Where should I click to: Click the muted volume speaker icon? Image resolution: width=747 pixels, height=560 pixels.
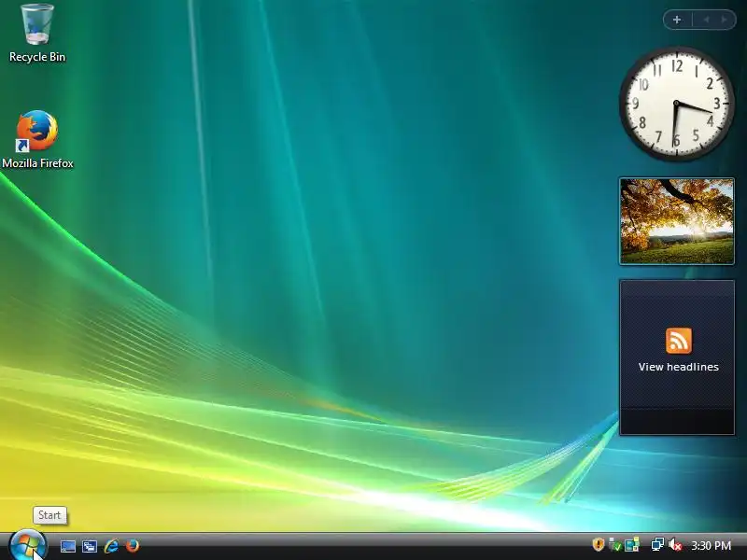[674, 544]
